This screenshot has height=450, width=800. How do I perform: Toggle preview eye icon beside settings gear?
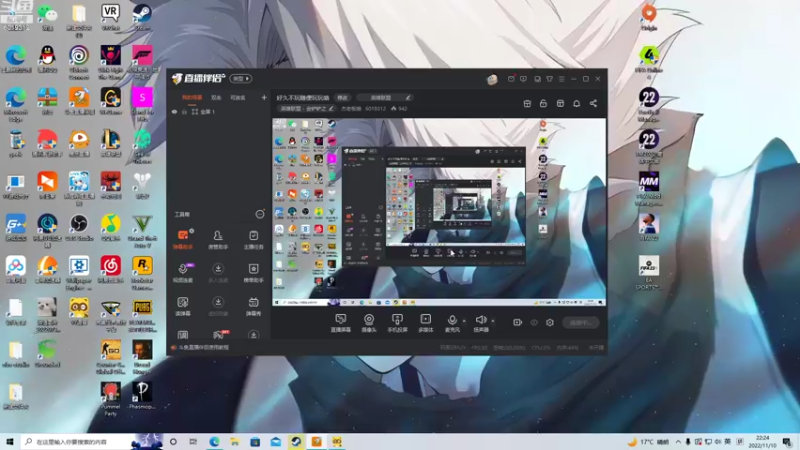(x=534, y=322)
